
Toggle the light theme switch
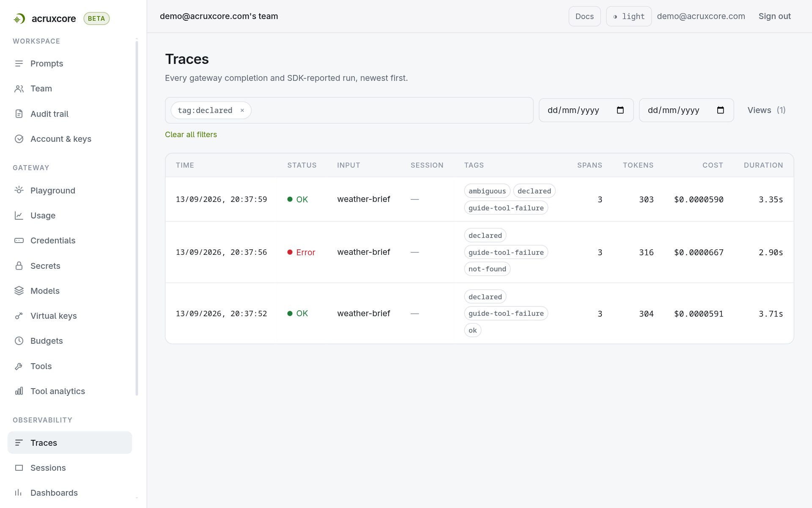(x=628, y=17)
